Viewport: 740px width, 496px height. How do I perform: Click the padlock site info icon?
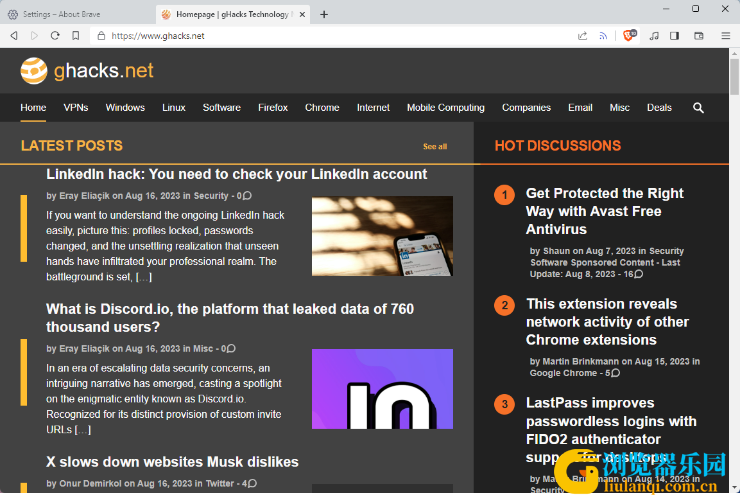click(x=101, y=36)
